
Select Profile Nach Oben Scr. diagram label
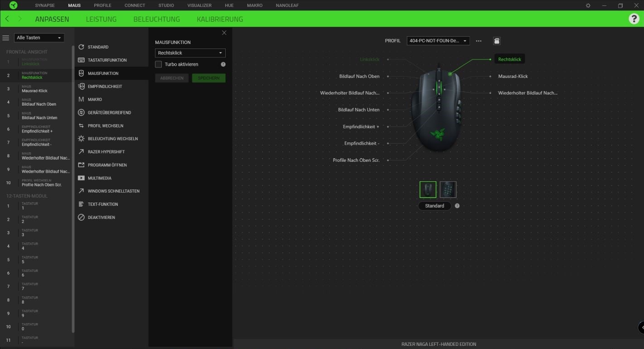point(356,160)
